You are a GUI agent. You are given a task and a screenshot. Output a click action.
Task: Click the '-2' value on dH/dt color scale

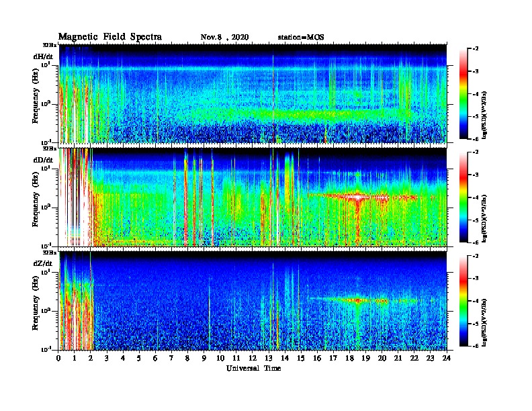476,49
